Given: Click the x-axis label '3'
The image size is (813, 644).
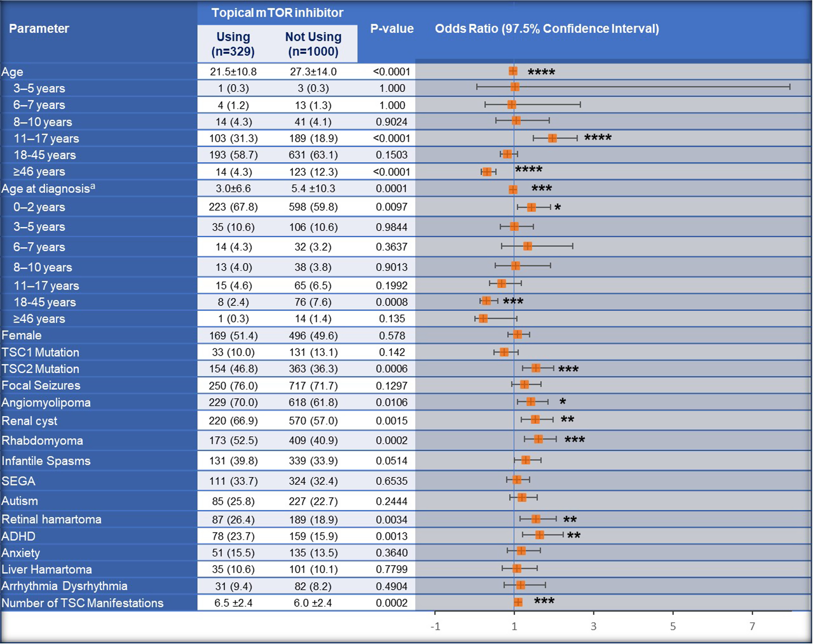Looking at the screenshot, I should tap(594, 626).
